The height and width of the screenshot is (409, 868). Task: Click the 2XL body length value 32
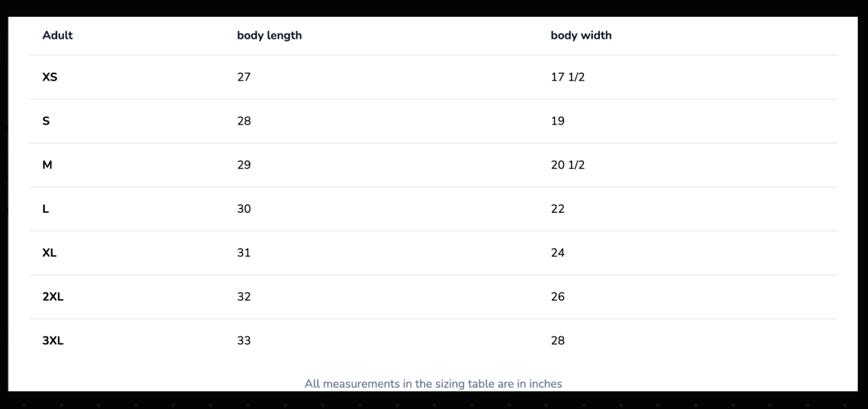coord(244,297)
